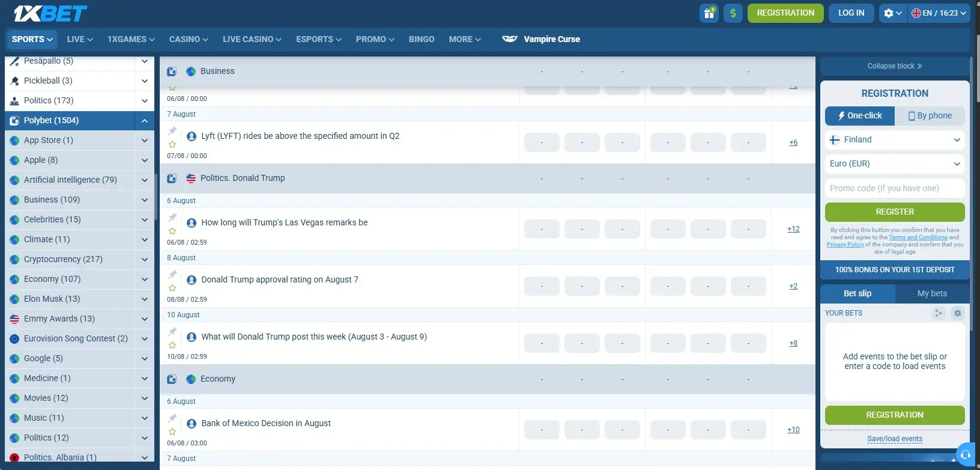Open +12 more markets for Las Vegas remarks

(x=793, y=229)
